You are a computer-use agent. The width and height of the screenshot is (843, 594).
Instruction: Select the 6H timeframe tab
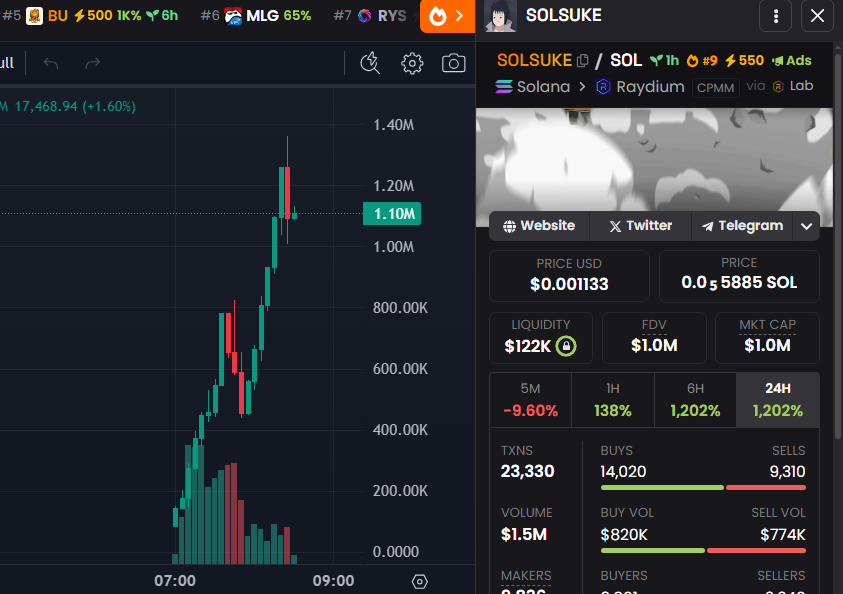[695, 400]
